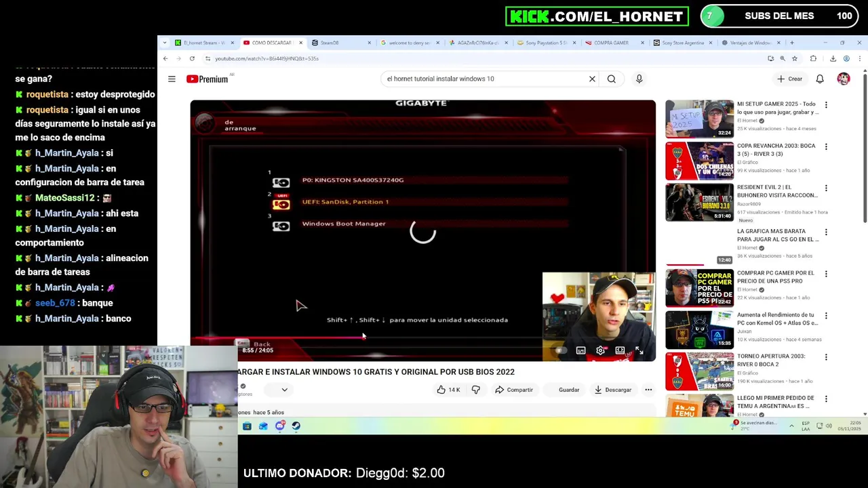868x488 pixels.
Task: Open Discord from the taskbar
Action: coord(279,426)
